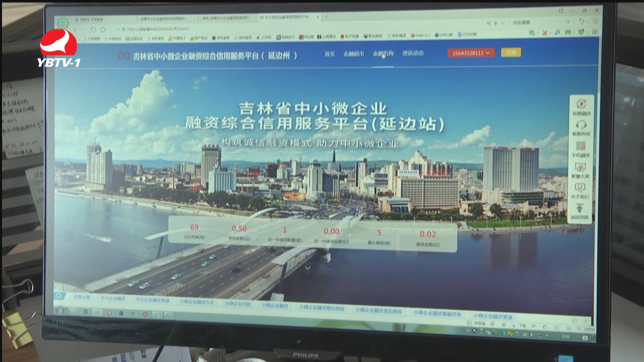
Task: Switch to the third browser tab
Action: point(225,18)
